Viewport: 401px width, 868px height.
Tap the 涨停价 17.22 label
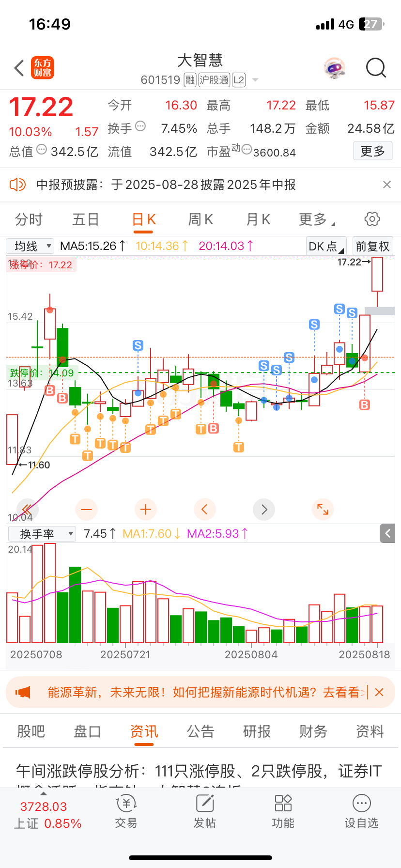pos(41,265)
